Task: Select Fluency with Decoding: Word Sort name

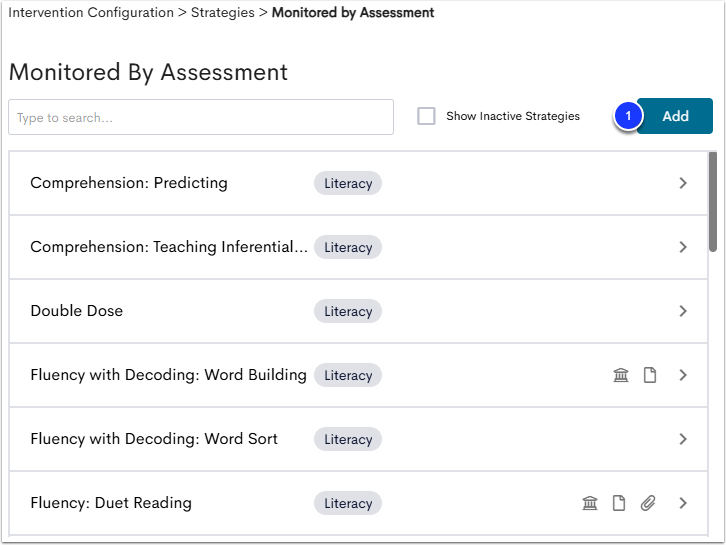Action: pos(154,439)
